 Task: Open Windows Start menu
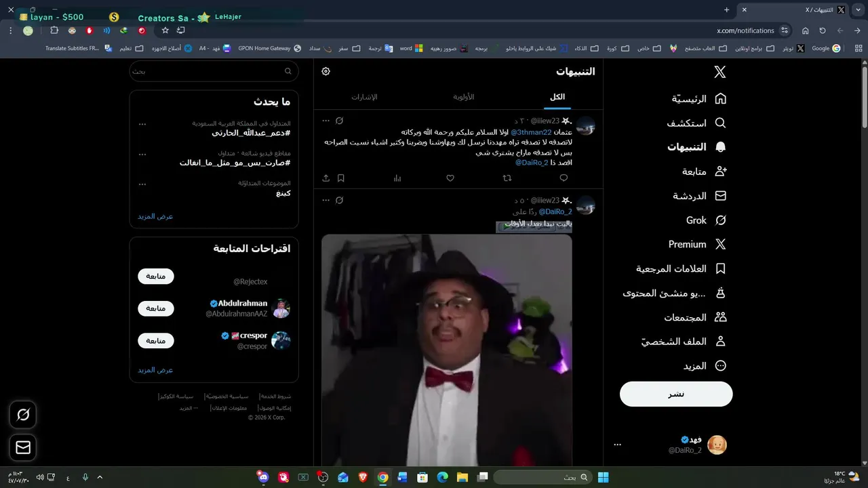(x=603, y=477)
